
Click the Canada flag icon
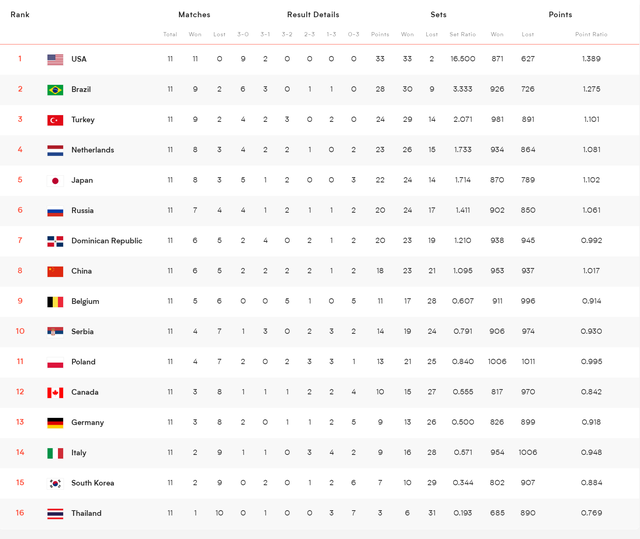pyautogui.click(x=55, y=393)
